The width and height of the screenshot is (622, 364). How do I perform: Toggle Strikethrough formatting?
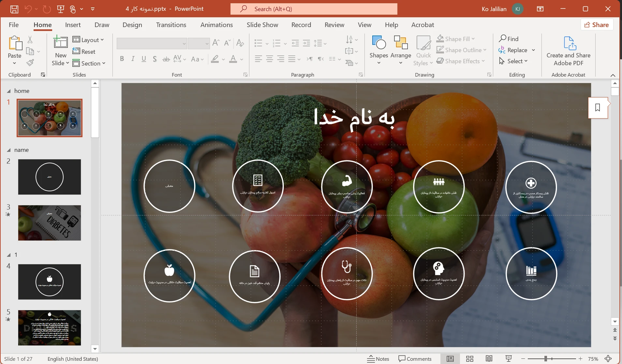click(x=166, y=59)
